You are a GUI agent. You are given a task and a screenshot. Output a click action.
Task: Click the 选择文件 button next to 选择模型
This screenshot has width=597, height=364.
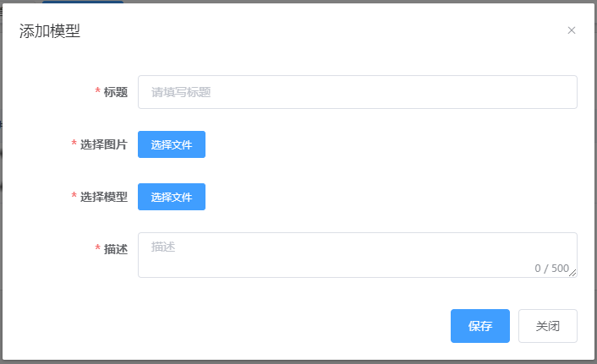172,197
